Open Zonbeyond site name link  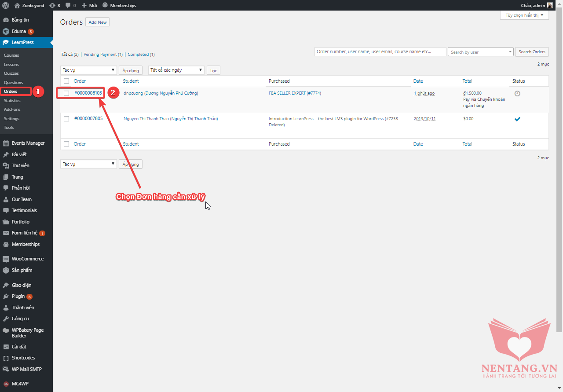click(29, 5)
